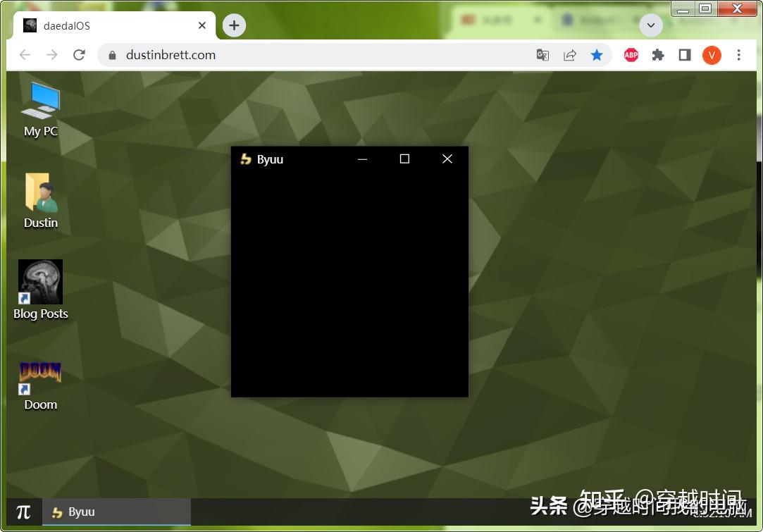The image size is (763, 532).
Task: Open the Google Translate icon in the address bar
Action: pos(542,54)
